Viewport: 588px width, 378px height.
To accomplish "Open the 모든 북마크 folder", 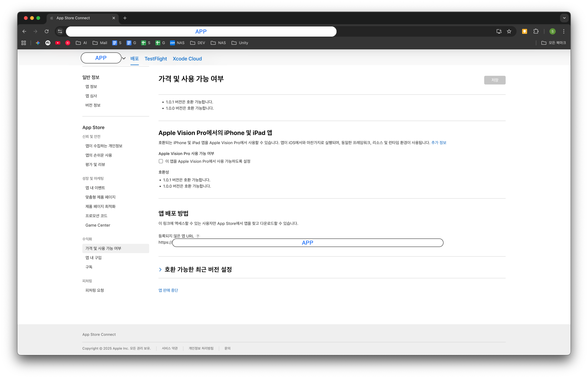I will 554,43.
